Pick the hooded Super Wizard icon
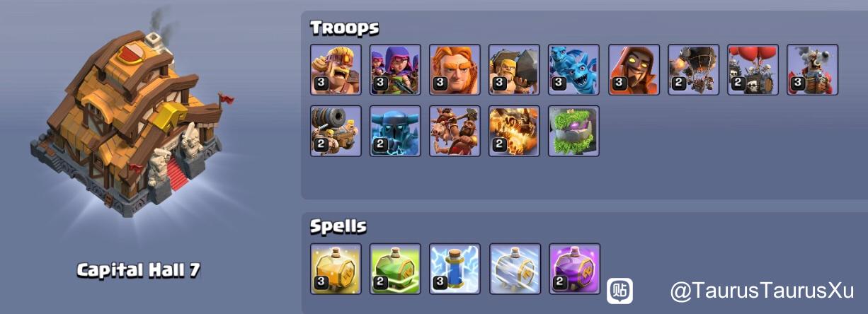The height and width of the screenshot is (314, 868). point(634,69)
